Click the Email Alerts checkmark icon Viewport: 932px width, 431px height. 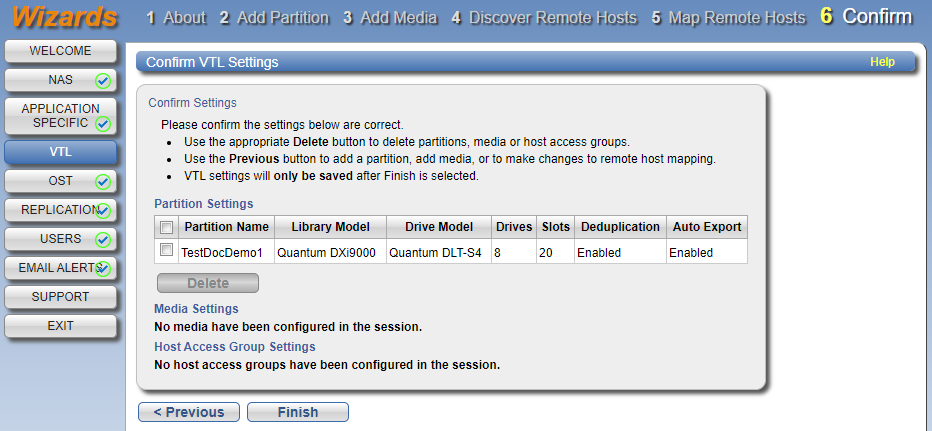tap(103, 269)
